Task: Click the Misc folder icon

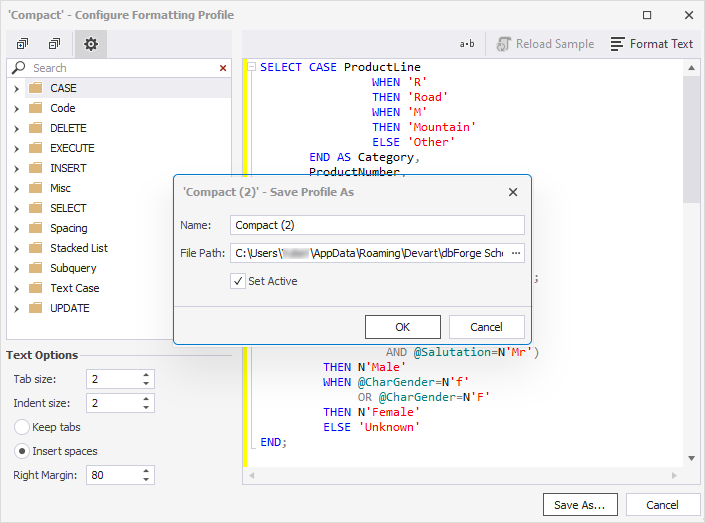Action: 36,188
